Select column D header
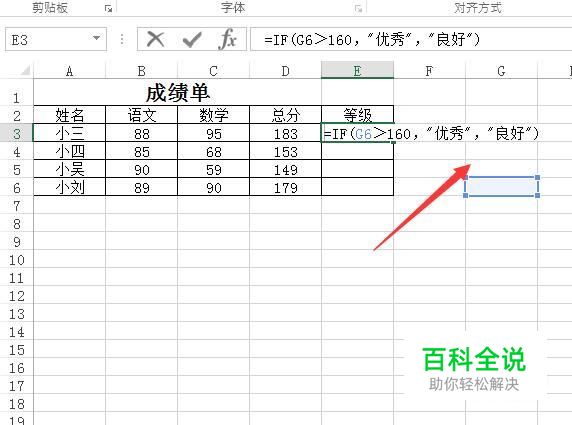Viewport: 572px width, 425px height. coord(285,70)
